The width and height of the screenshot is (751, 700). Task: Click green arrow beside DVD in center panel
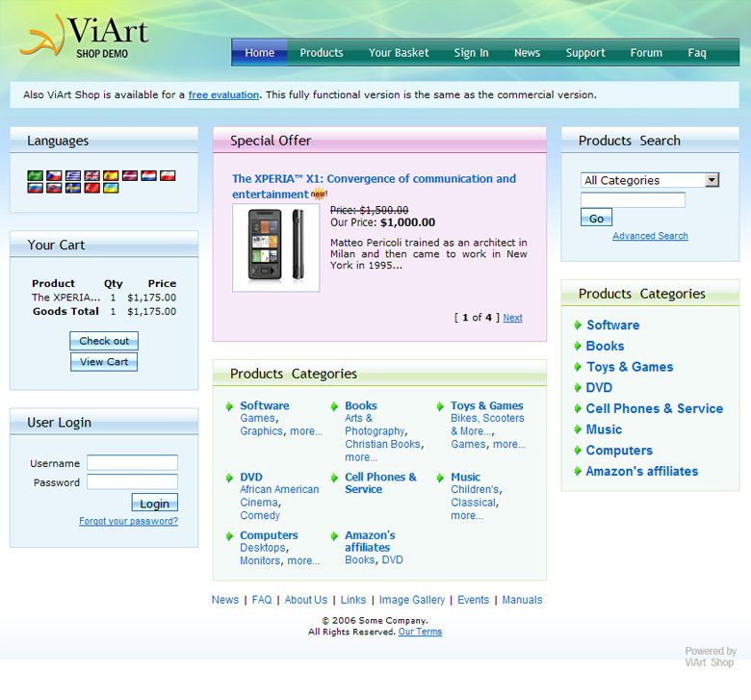coord(229,478)
